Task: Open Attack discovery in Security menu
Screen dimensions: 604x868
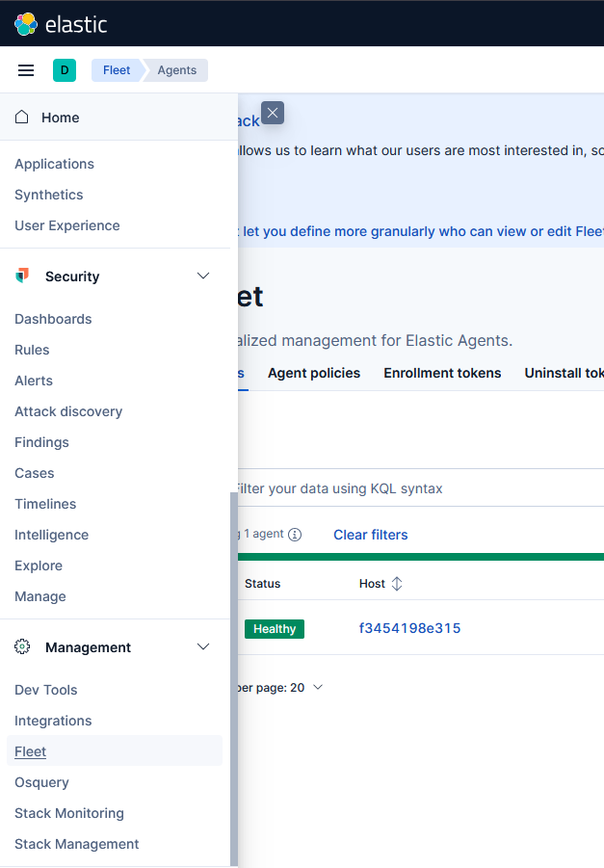Action: click(68, 411)
